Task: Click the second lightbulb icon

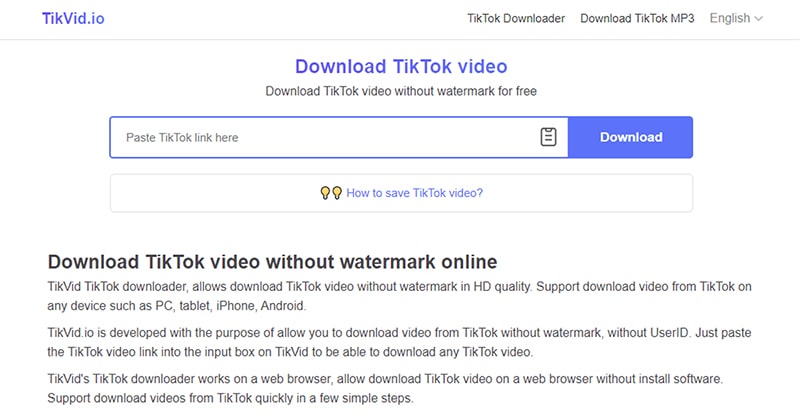Action: tap(337, 193)
